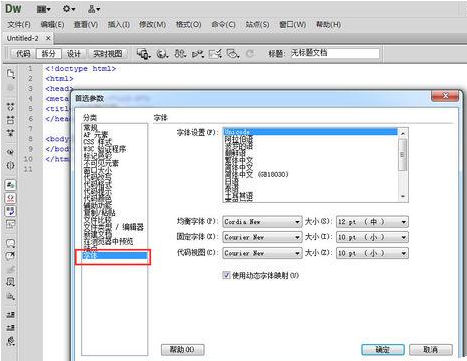Open the 文件(F) menu
The height and width of the screenshot is (361, 467).
(x=19, y=24)
